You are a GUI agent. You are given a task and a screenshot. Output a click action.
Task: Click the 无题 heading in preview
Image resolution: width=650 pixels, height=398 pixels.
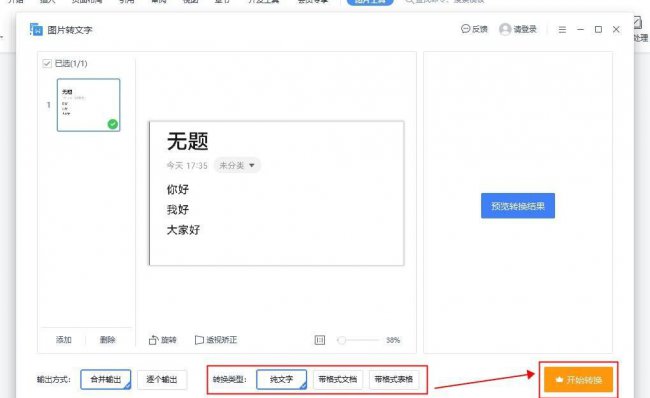point(187,141)
